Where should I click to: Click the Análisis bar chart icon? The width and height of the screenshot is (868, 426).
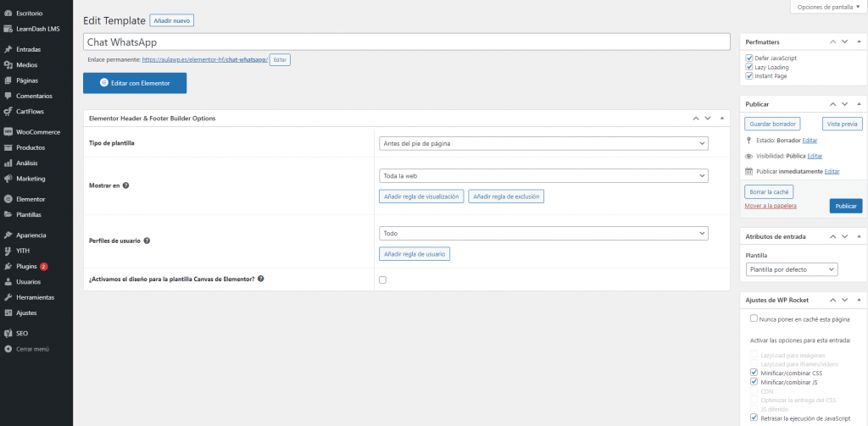pyautogui.click(x=8, y=163)
